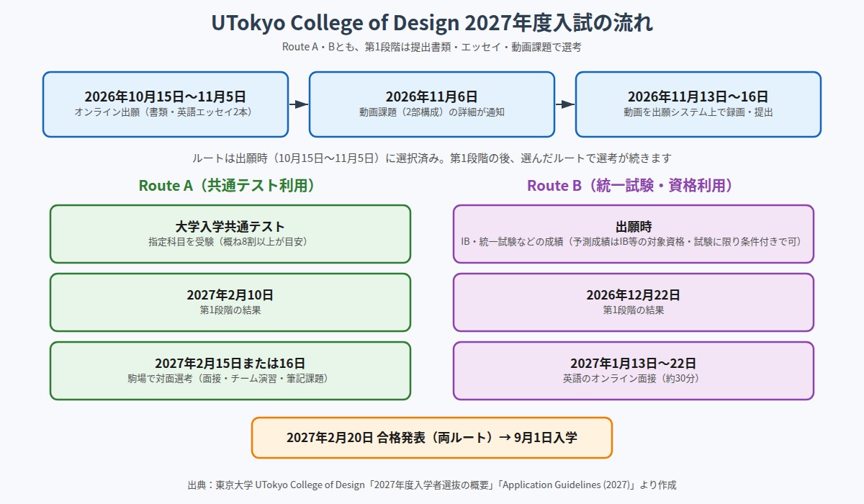This screenshot has height=504, width=864.
Task: Click the text オンライン出願（書類・英語エッセイ2本）
Action: click(x=166, y=112)
